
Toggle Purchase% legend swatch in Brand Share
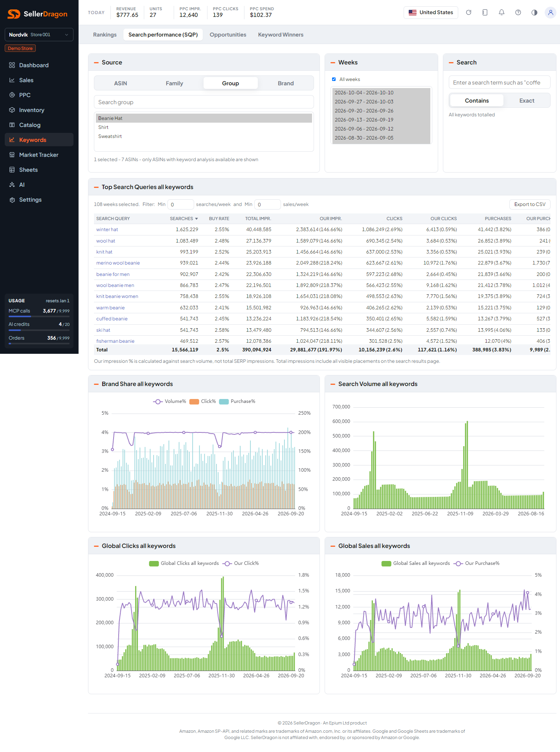[224, 401]
